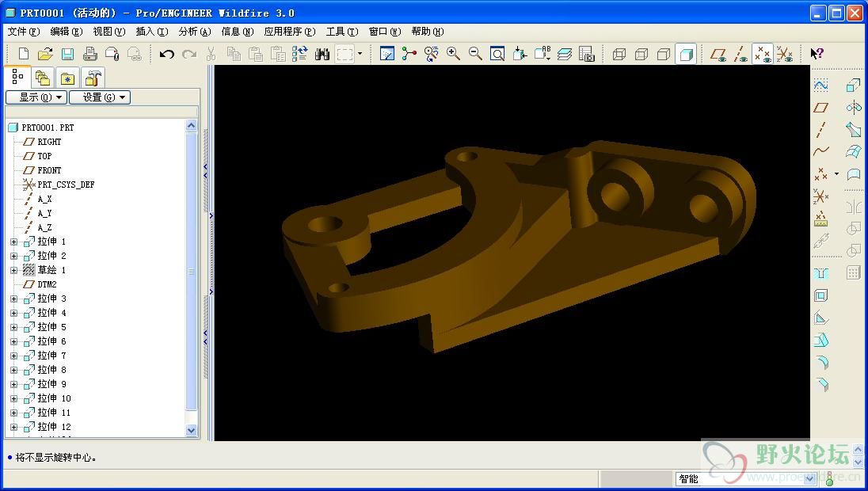Open the Layers icon in the toolbar

[565, 54]
